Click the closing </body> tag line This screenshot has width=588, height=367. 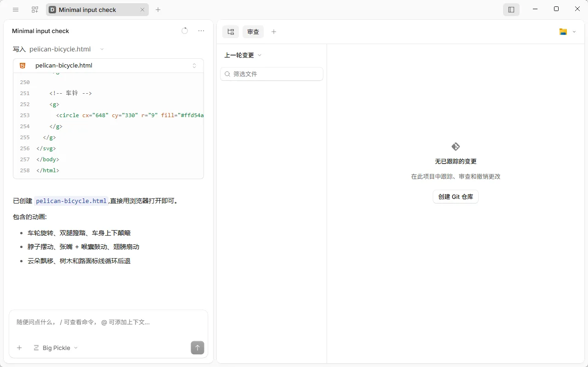48,159
